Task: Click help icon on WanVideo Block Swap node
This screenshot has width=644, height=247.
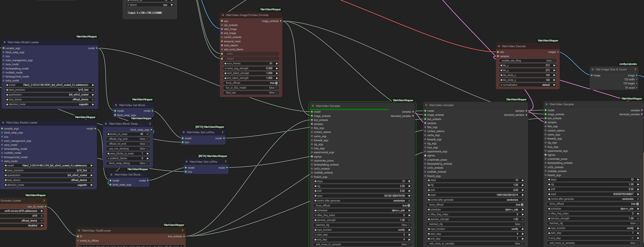Action: click(150, 124)
